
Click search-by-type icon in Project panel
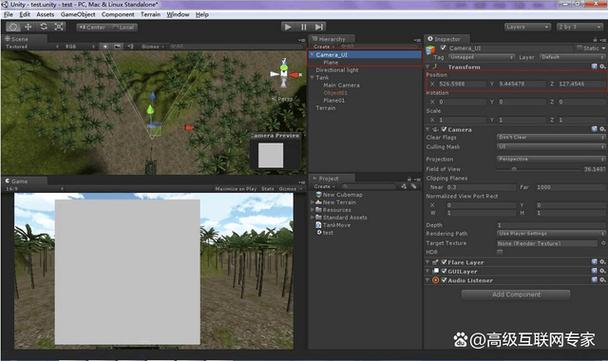[404, 187]
